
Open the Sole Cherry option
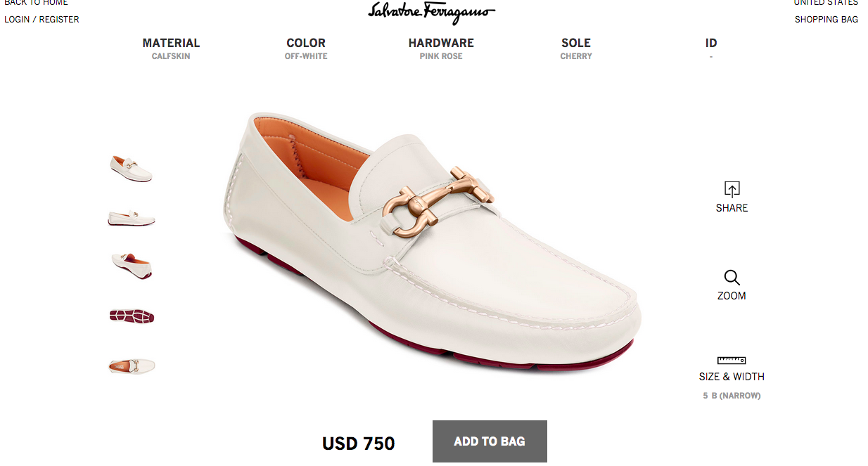coord(576,48)
